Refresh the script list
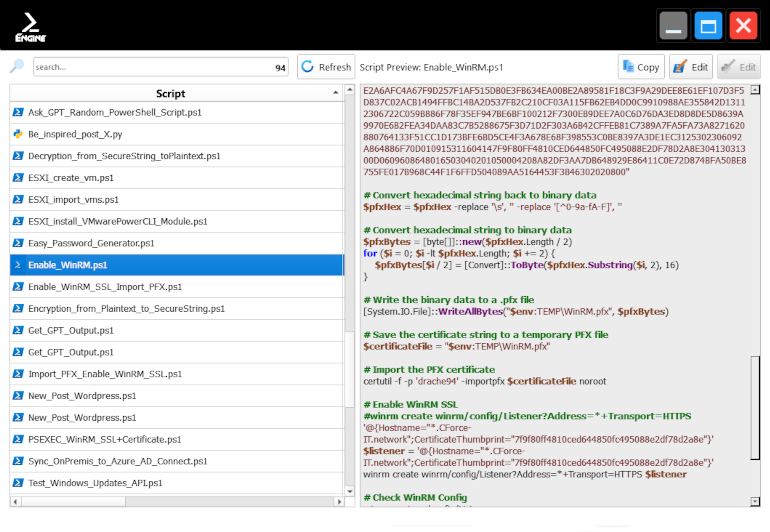Screen dimensions: 770x532 click(x=325, y=67)
